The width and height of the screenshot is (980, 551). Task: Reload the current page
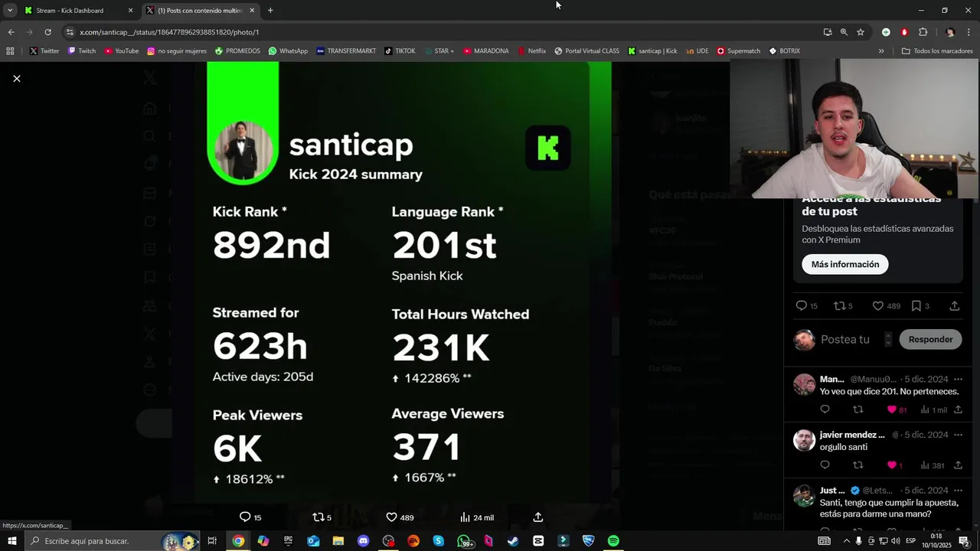(x=47, y=32)
